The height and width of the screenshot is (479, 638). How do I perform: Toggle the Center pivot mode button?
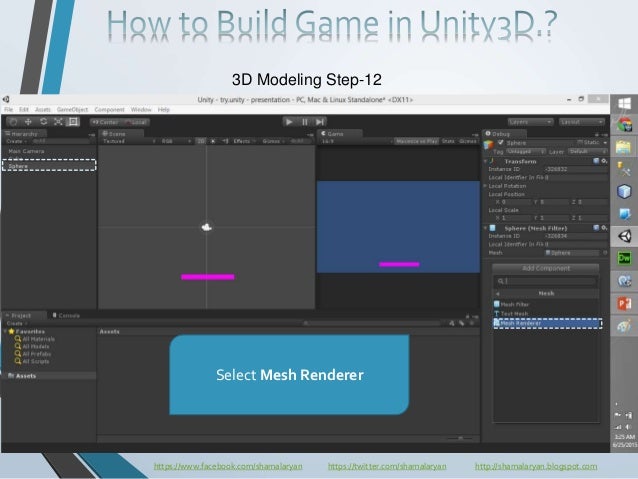click(105, 122)
